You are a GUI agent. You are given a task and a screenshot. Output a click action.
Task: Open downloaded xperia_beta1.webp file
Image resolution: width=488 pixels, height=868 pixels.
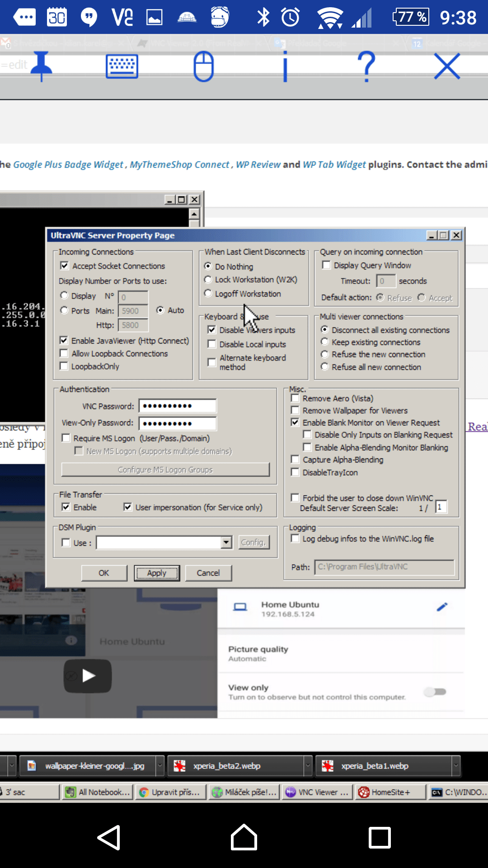click(x=383, y=766)
